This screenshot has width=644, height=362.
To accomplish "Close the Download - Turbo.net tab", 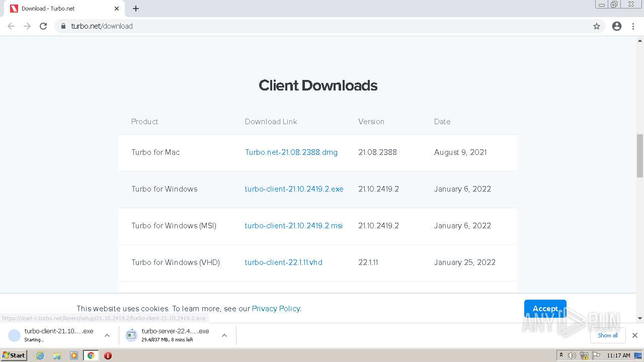I will tap(117, 9).
